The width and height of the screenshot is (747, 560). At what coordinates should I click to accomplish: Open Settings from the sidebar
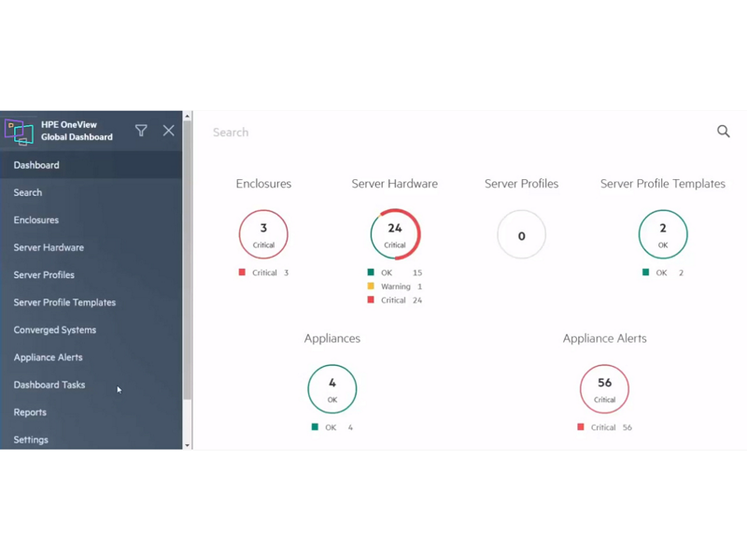coord(91,440)
